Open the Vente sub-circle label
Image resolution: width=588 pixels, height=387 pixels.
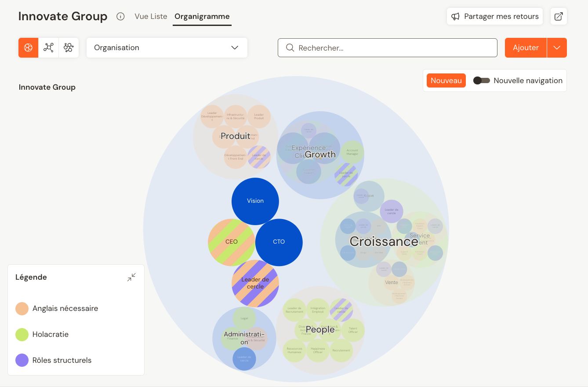(392, 282)
